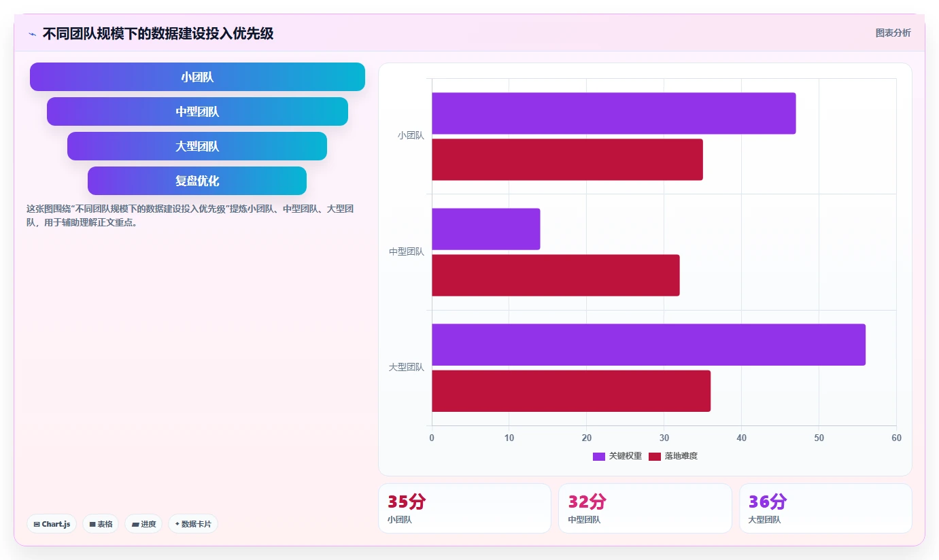Click the description paragraph starting 这张图围绕

[190, 215]
